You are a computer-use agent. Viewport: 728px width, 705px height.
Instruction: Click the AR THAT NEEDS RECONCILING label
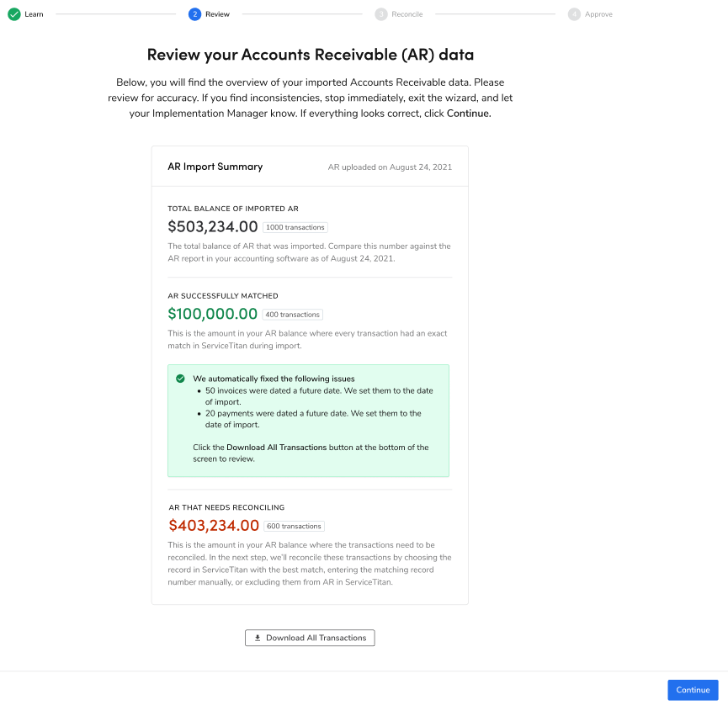tap(226, 508)
